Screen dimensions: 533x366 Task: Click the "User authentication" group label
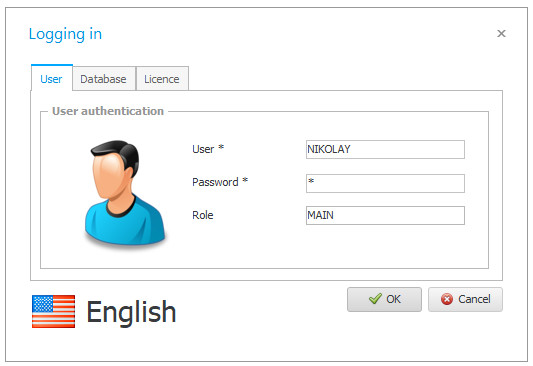[108, 111]
